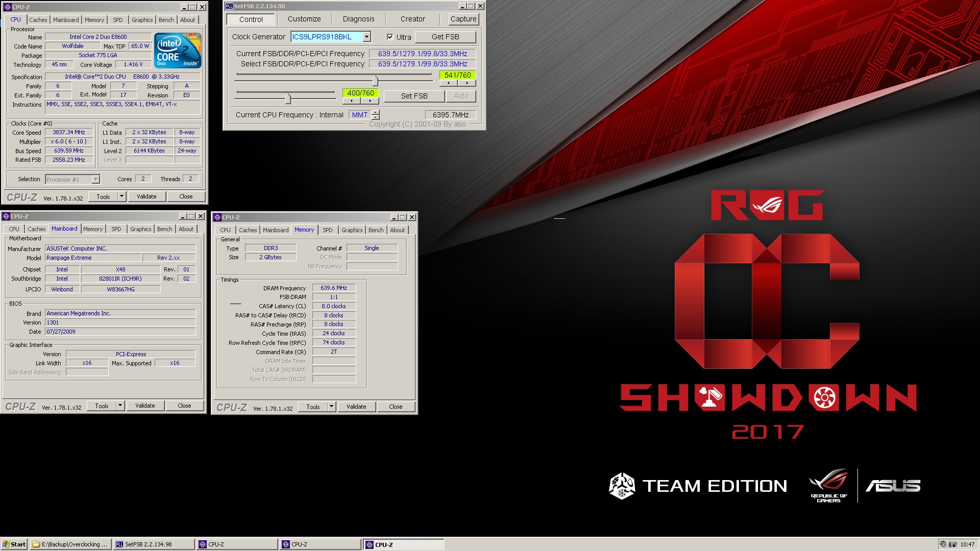Click the Set FSB button
Image resolution: width=980 pixels, height=551 pixels.
(414, 96)
